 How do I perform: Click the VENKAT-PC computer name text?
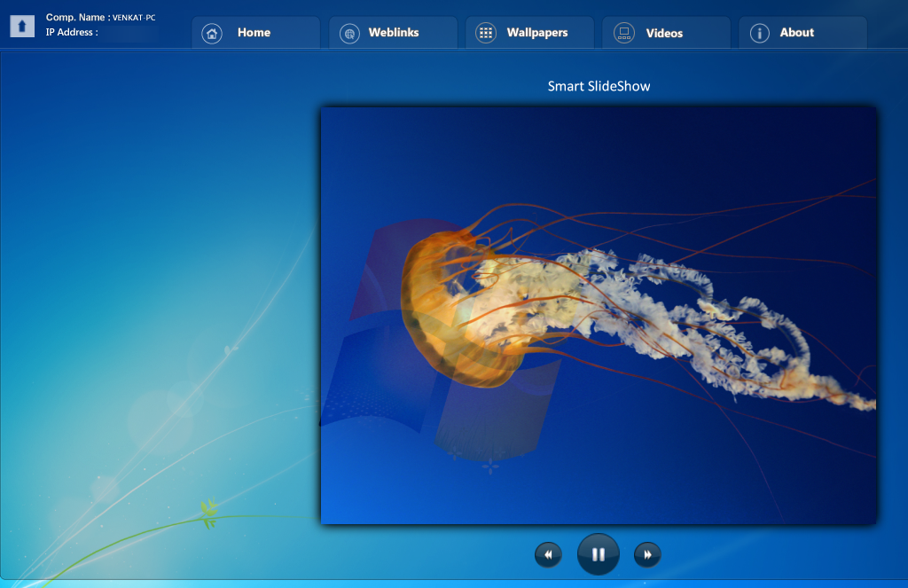click(134, 18)
